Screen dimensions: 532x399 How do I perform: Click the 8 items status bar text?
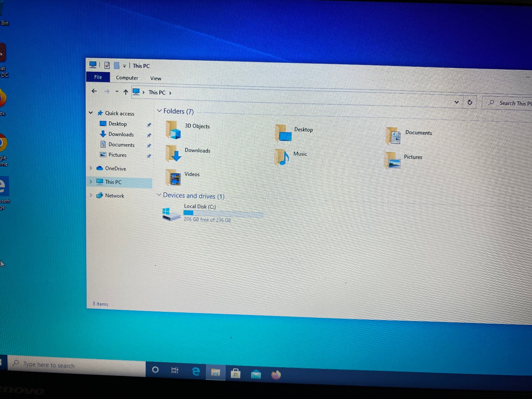[x=100, y=304]
